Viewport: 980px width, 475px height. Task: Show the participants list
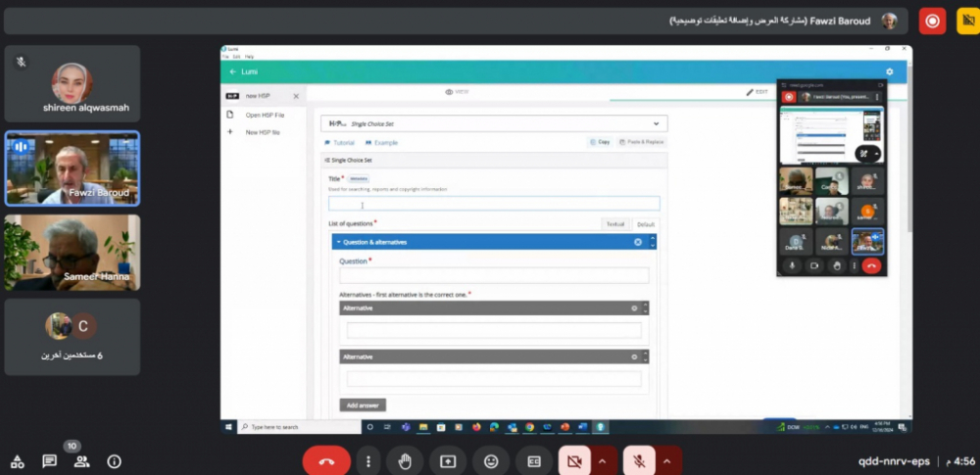tap(81, 462)
